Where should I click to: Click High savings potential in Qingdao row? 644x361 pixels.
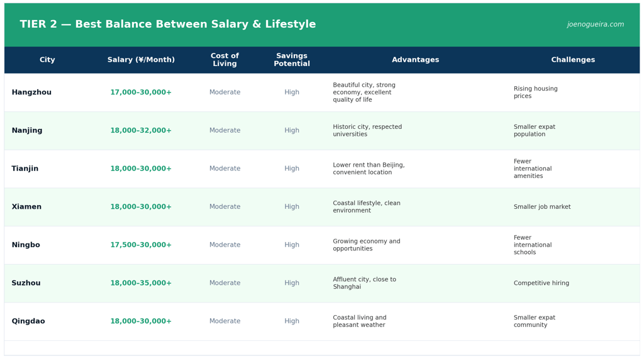point(292,321)
